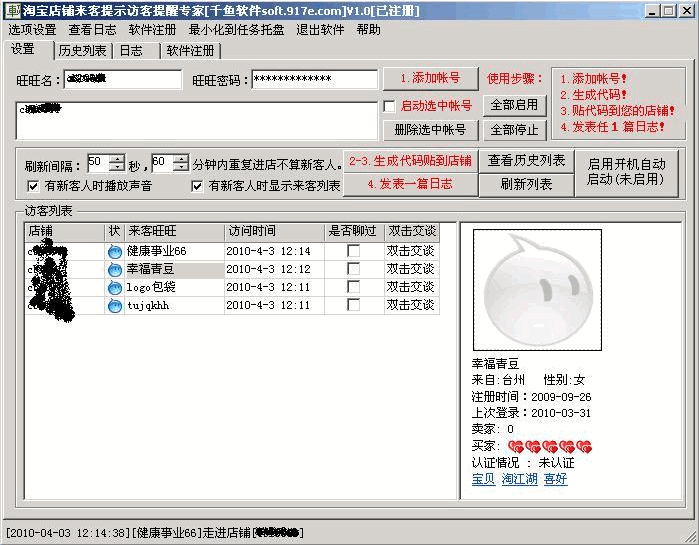This screenshot has height=545, width=699.
Task: Click the 1.添加帐号 button
Action: tap(431, 78)
